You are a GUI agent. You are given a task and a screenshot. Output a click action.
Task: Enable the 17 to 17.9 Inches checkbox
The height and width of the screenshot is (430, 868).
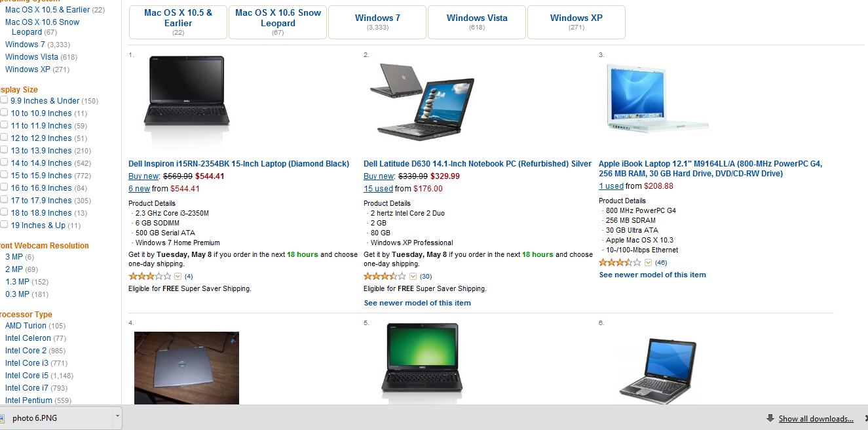pyautogui.click(x=4, y=200)
